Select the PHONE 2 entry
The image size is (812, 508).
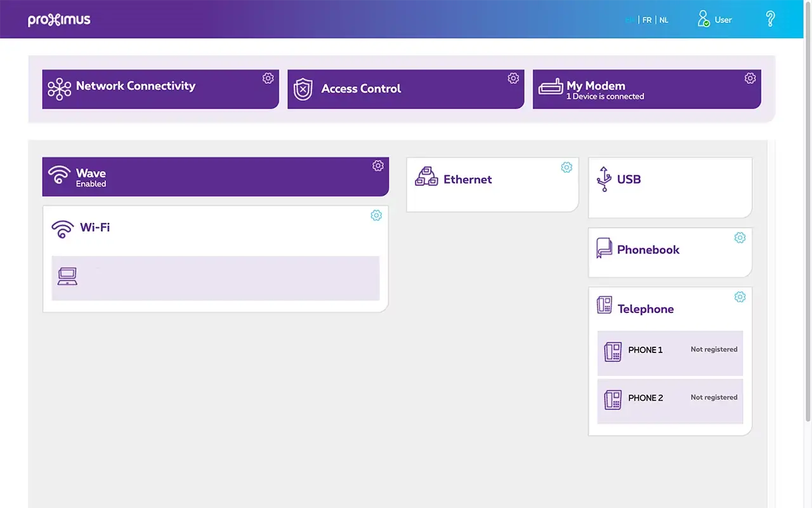tap(670, 401)
